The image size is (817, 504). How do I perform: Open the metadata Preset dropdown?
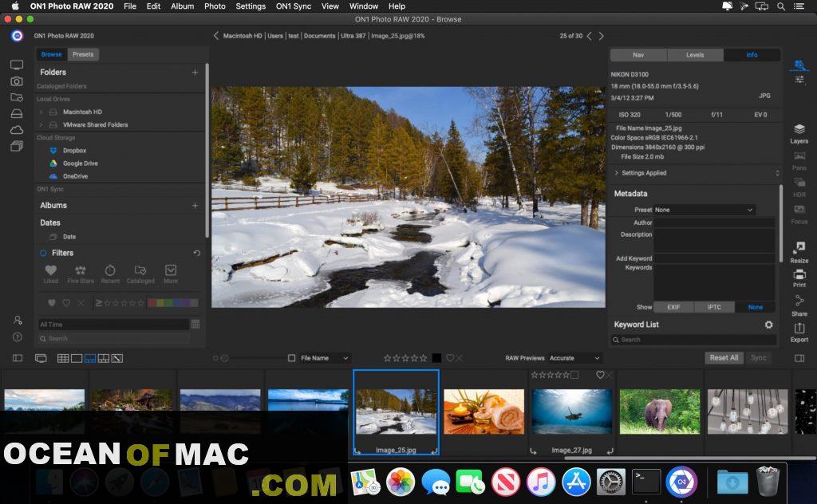[x=704, y=210]
